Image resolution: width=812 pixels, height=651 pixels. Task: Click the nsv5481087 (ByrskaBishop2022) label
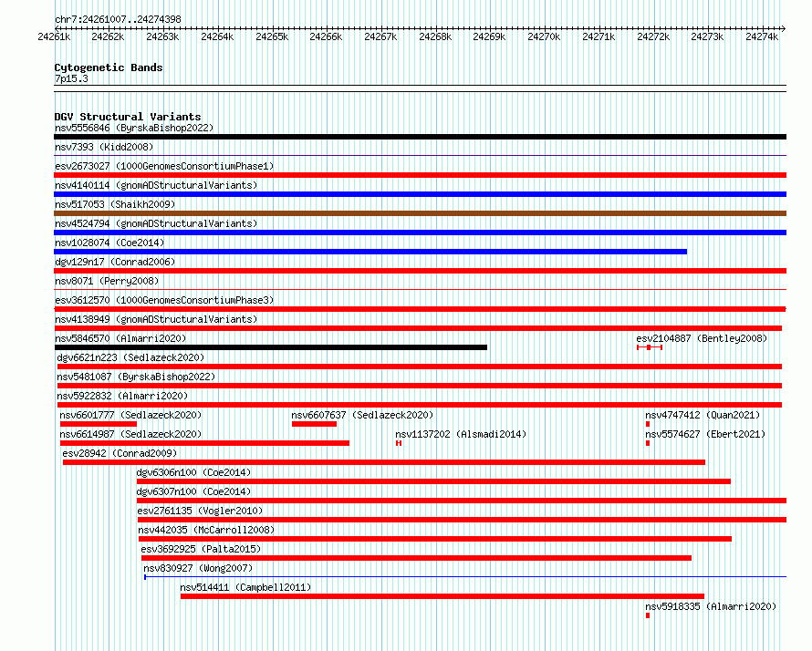point(136,377)
